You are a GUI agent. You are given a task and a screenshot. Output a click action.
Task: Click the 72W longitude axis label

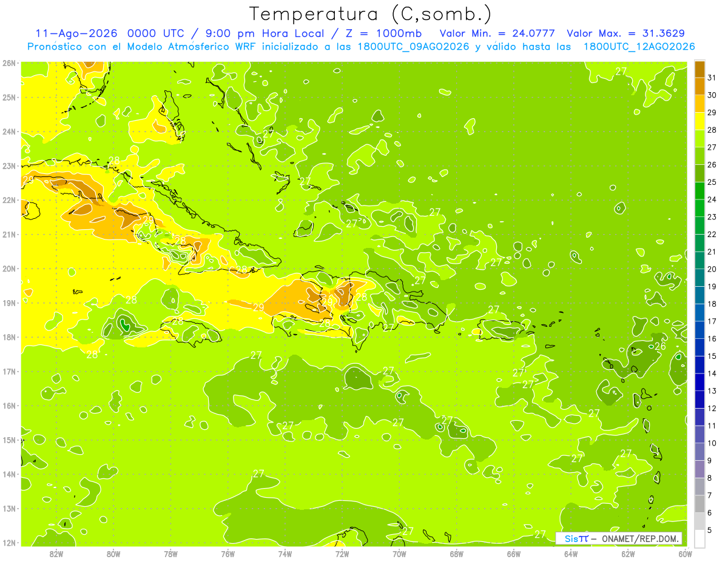[342, 554]
